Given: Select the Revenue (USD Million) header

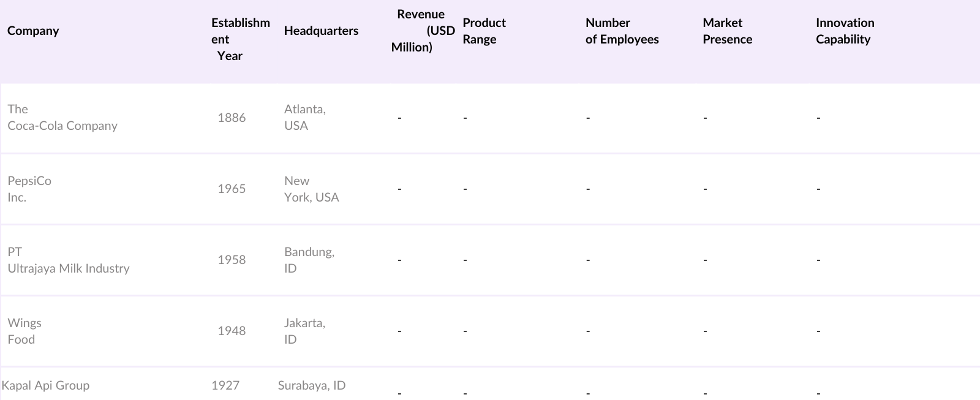Looking at the screenshot, I should (423, 31).
